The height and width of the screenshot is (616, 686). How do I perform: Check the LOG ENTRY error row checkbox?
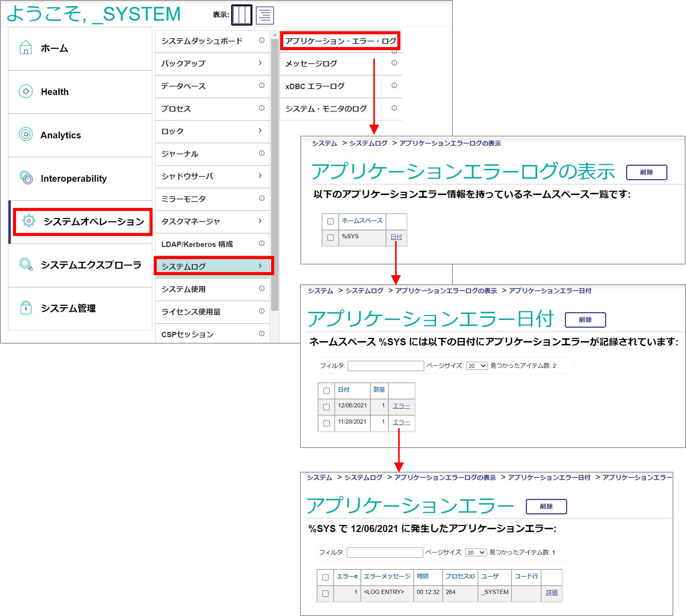click(x=325, y=594)
